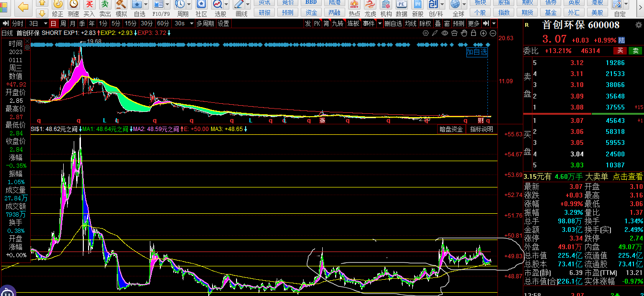This screenshot has width=644, height=296.
Task: Open the 模拟 simulated trading tool
Action: (x=121, y=9)
